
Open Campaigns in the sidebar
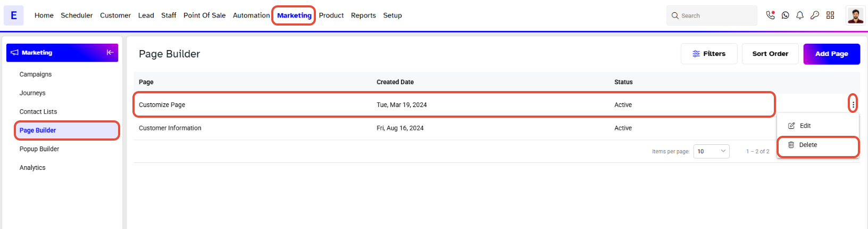[x=36, y=75]
